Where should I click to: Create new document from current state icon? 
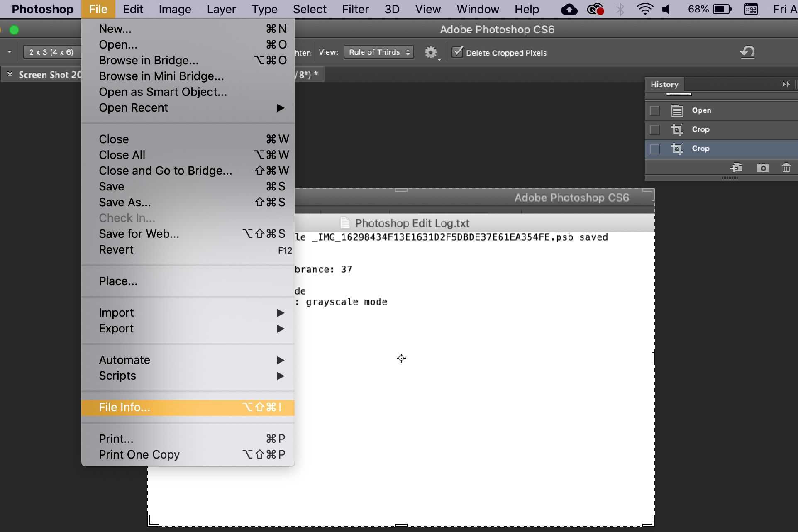tap(737, 167)
